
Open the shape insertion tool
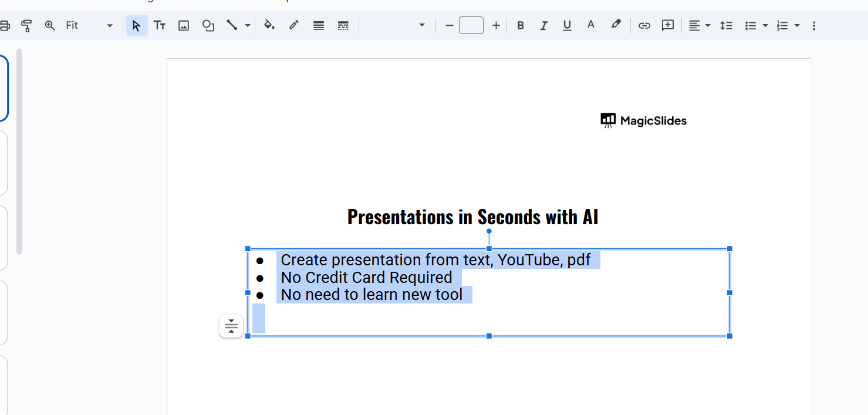coord(208,25)
